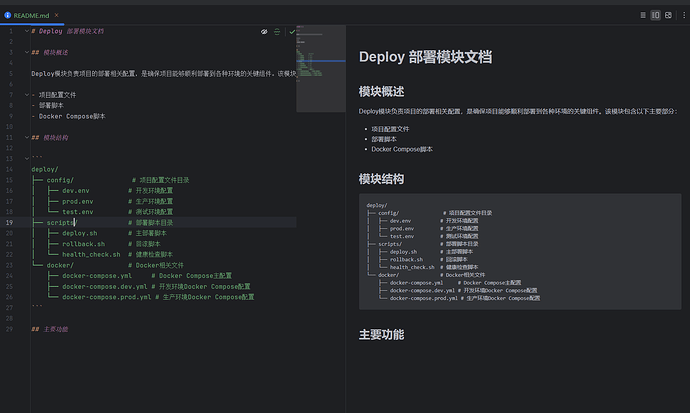Click '## 主要功能' heading in the editor
Viewport: 690px width, 413px height.
tap(50, 329)
